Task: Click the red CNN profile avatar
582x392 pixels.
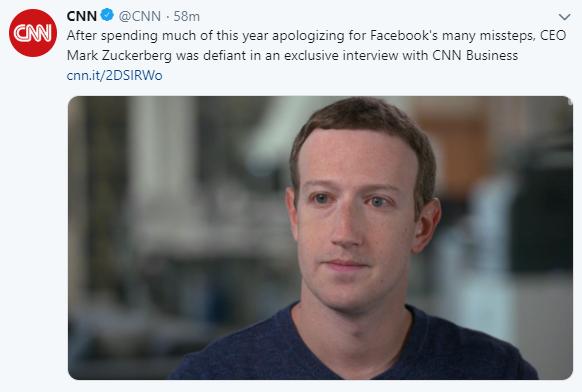Action: (33, 33)
